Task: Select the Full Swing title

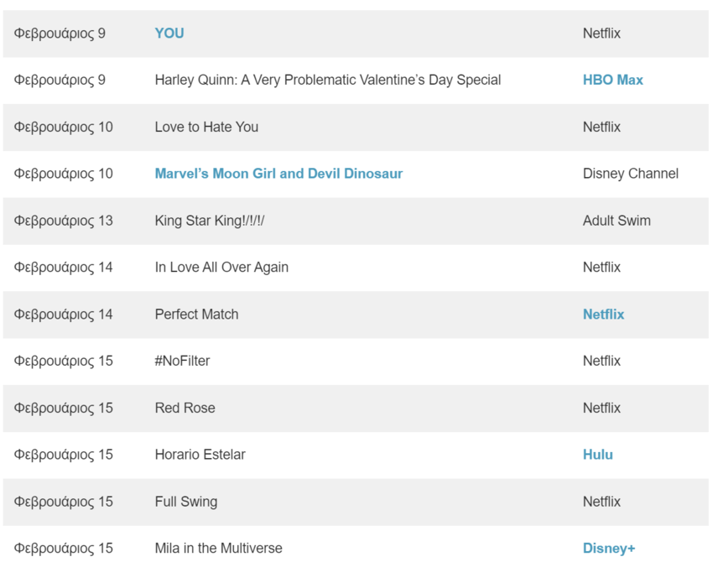Action: (185, 502)
